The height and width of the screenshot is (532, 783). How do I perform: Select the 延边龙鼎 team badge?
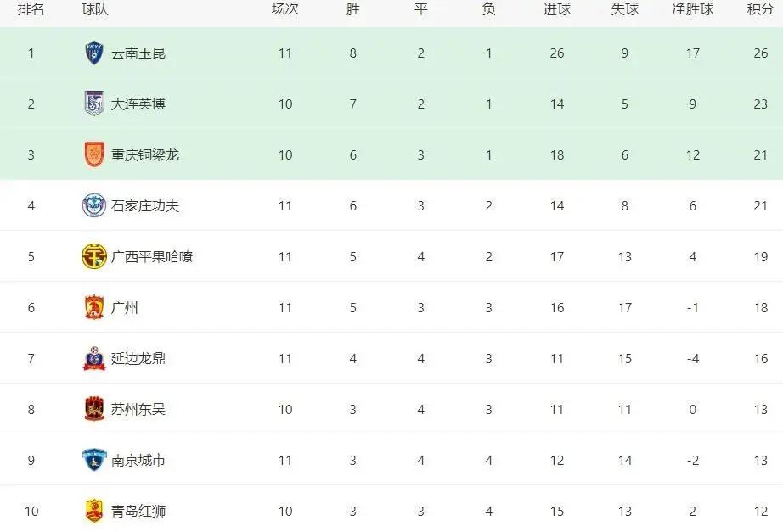[94, 358]
